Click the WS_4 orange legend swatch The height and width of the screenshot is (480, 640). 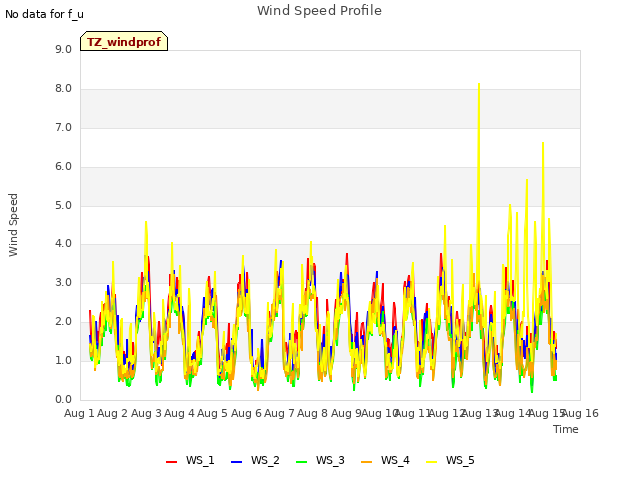(x=367, y=462)
